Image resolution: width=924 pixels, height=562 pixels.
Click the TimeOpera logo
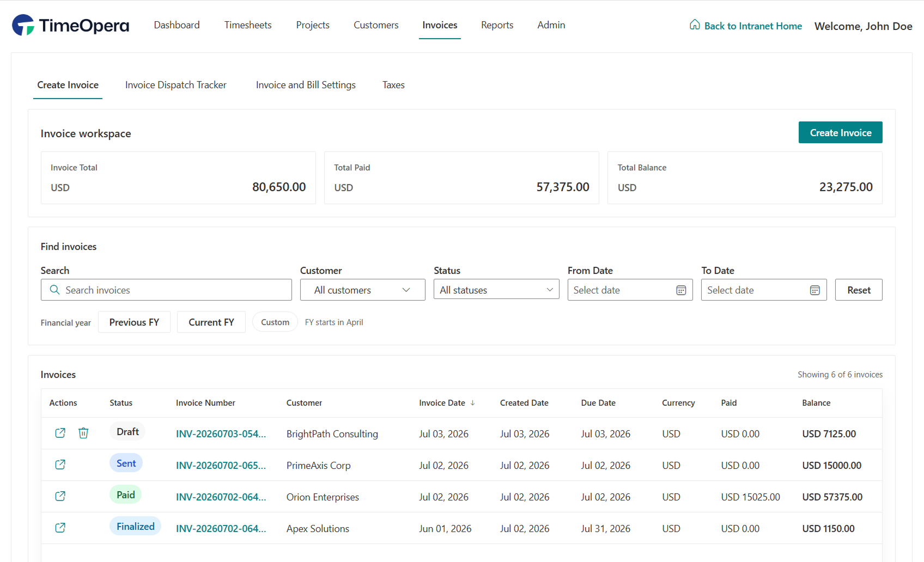[x=71, y=25]
